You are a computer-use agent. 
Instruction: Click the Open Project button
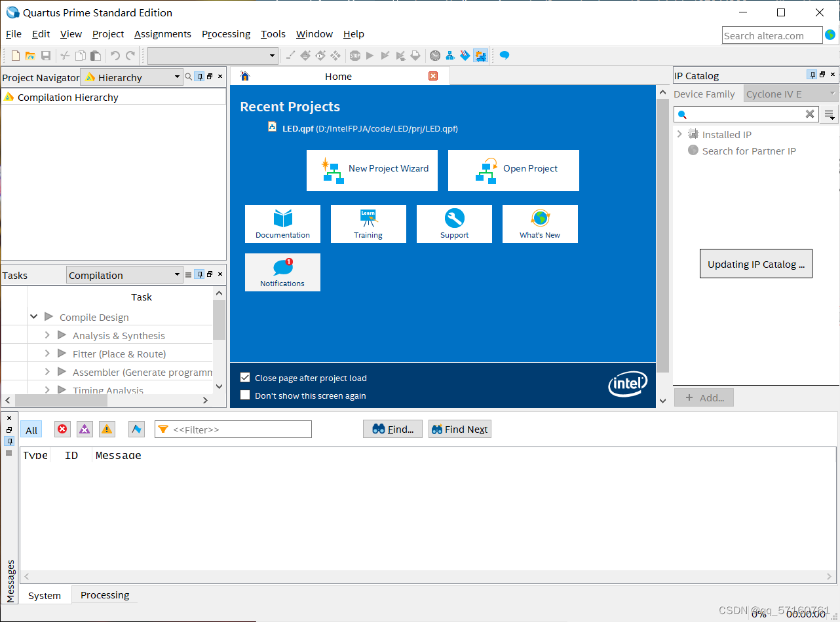[514, 170]
